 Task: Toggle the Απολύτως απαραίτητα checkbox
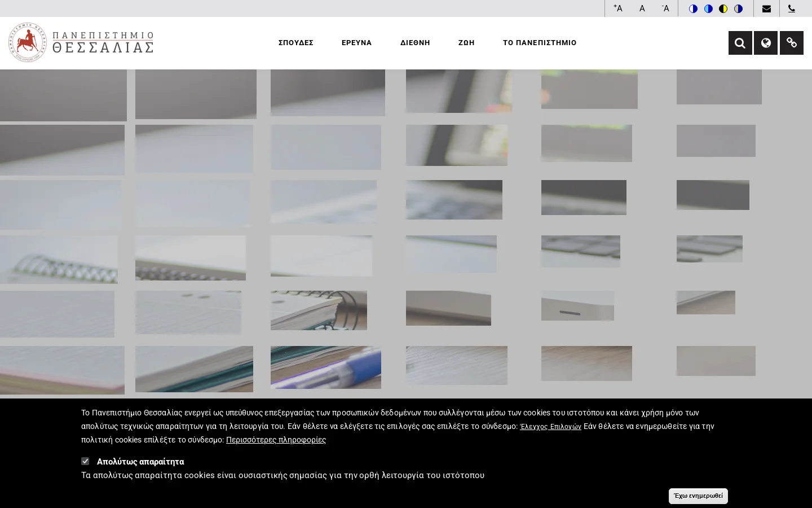(x=85, y=461)
